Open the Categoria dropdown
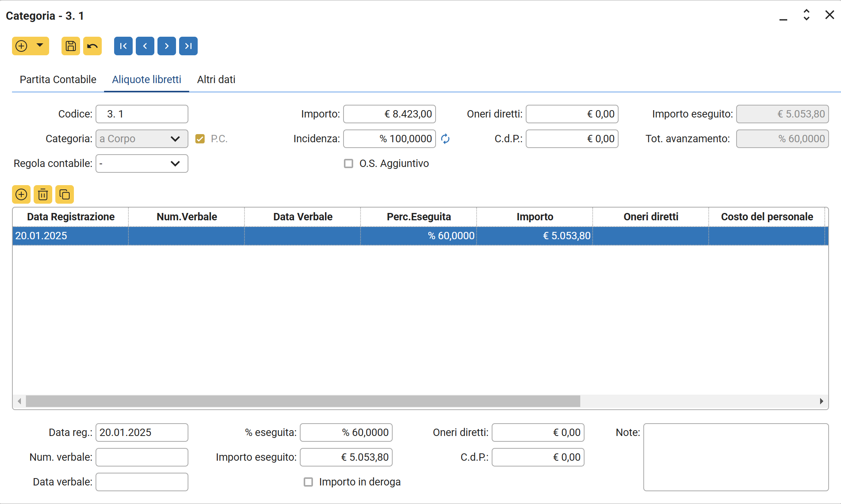The width and height of the screenshot is (841, 504). (x=175, y=139)
